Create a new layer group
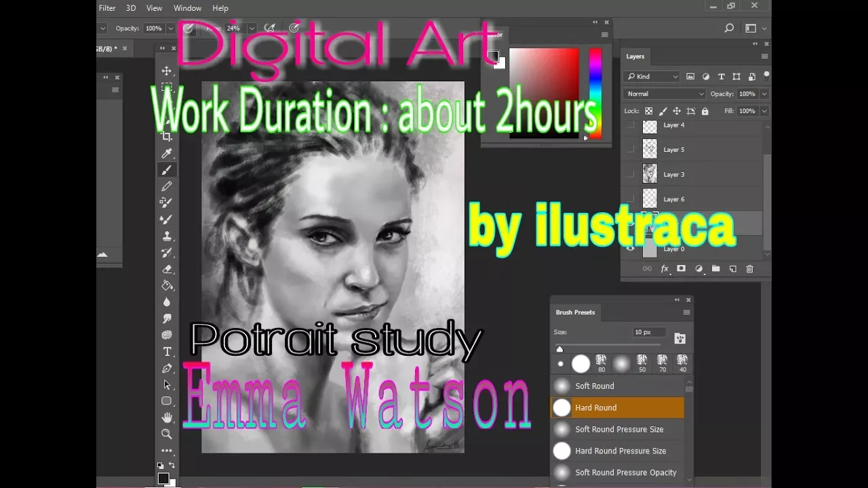The image size is (868, 488). tap(715, 269)
